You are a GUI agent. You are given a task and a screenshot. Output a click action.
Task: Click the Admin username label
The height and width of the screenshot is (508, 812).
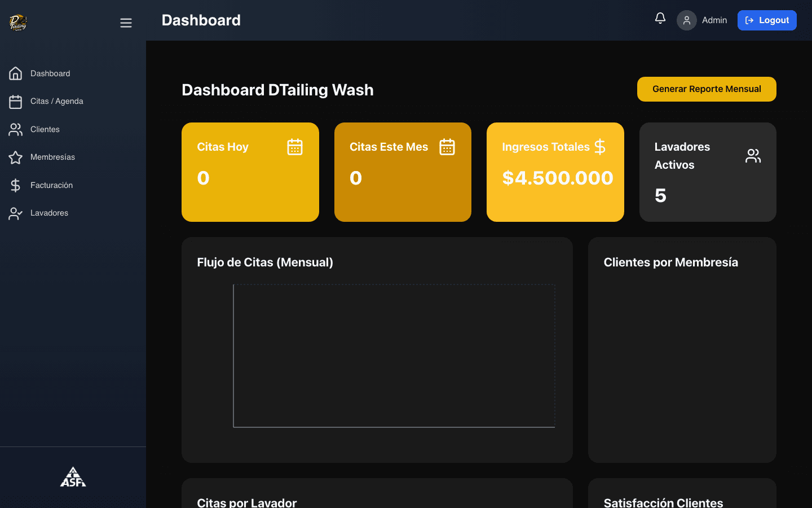(x=714, y=20)
